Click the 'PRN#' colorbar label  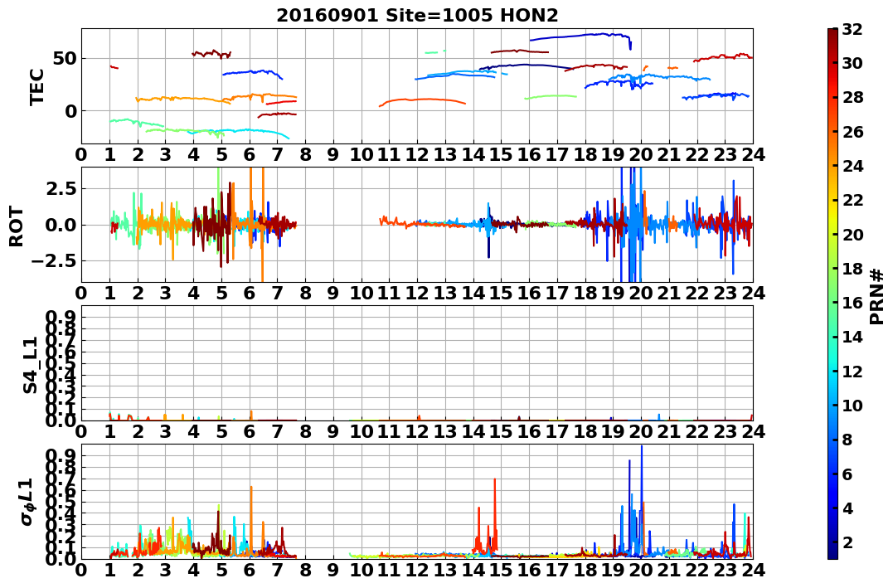pos(876,297)
